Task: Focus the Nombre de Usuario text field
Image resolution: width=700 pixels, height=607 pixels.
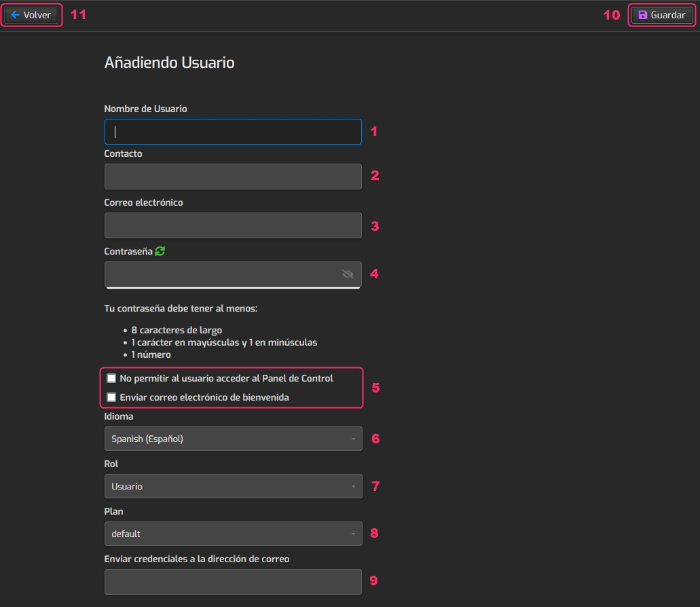Action: [x=233, y=132]
